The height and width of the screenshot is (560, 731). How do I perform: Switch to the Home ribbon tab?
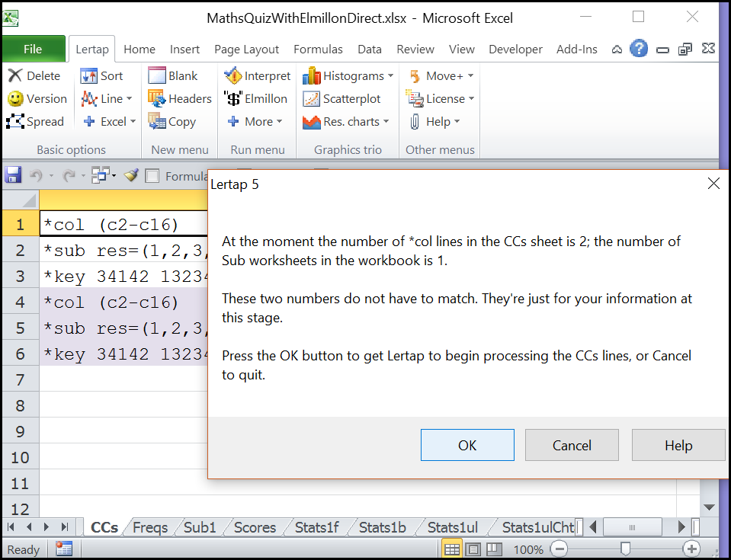coord(139,49)
